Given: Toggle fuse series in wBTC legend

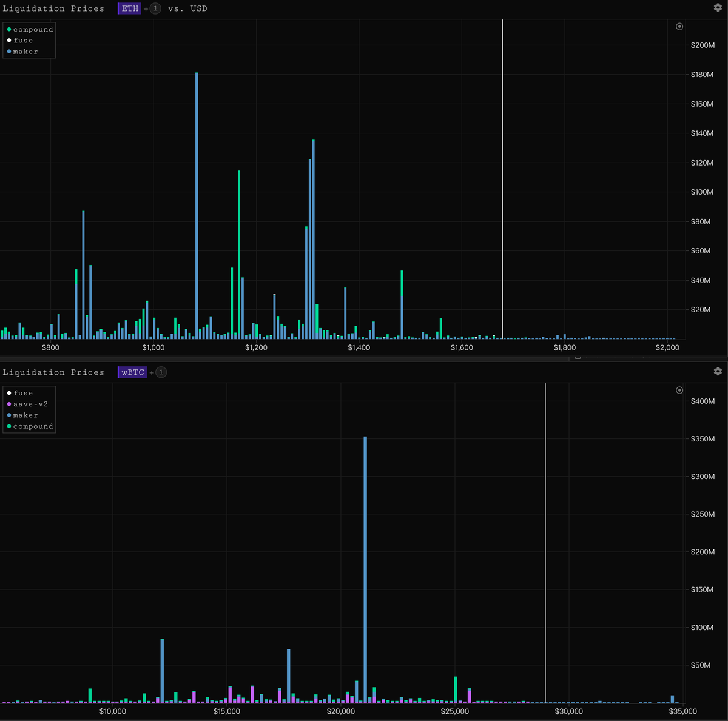Looking at the screenshot, I should tap(20, 393).
